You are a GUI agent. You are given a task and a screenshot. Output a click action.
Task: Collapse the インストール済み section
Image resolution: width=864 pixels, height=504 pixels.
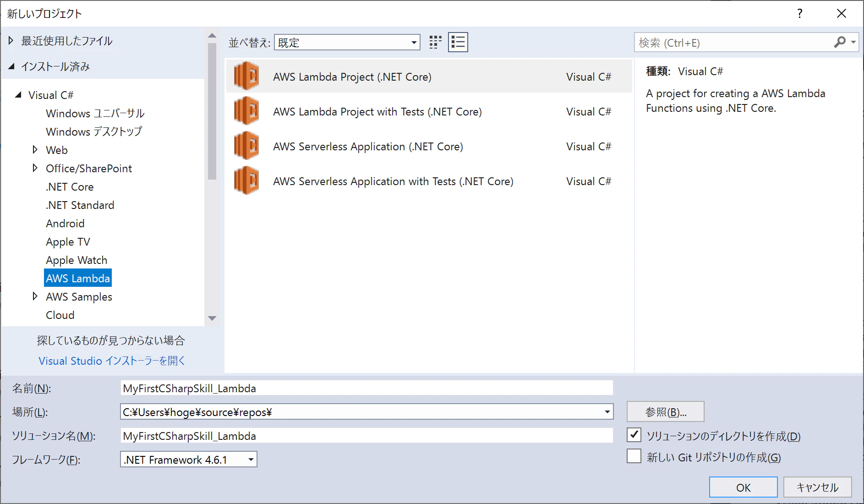[11, 67]
